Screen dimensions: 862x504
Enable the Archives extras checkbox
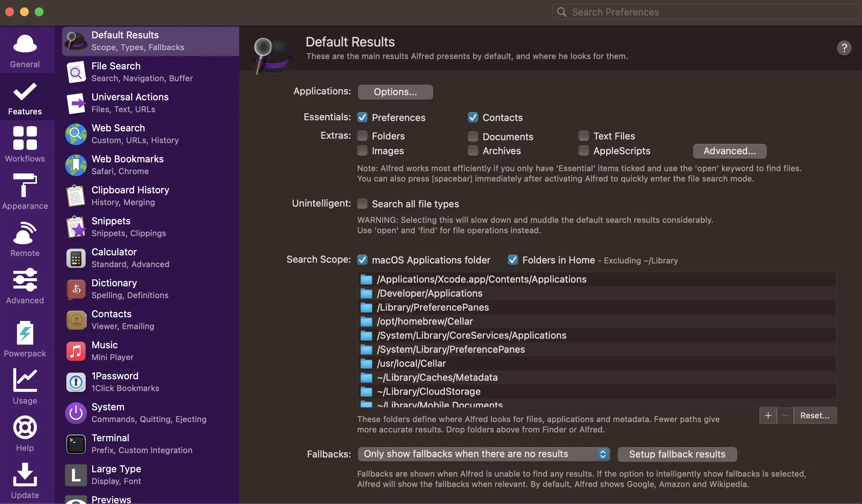tap(473, 151)
